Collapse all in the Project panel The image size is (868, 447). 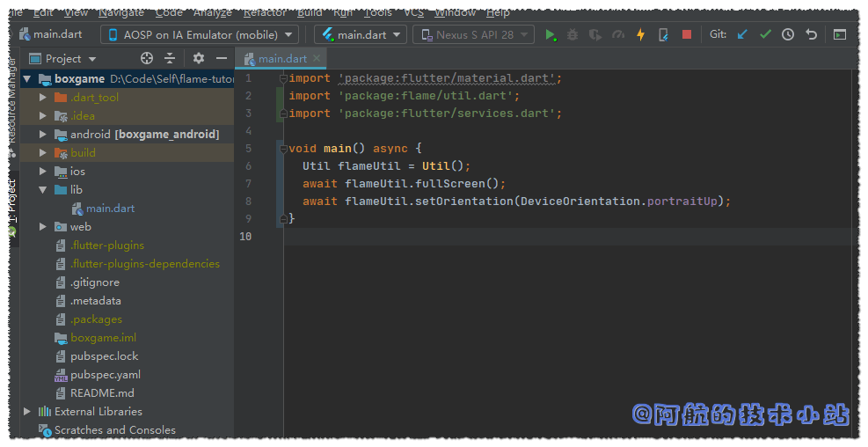(170, 59)
